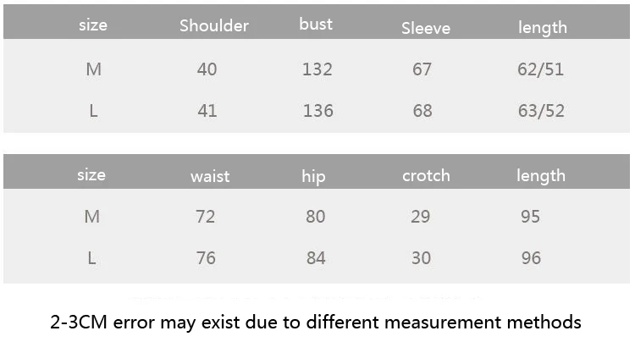
Task: Click size header in top table
Action: pos(93,25)
